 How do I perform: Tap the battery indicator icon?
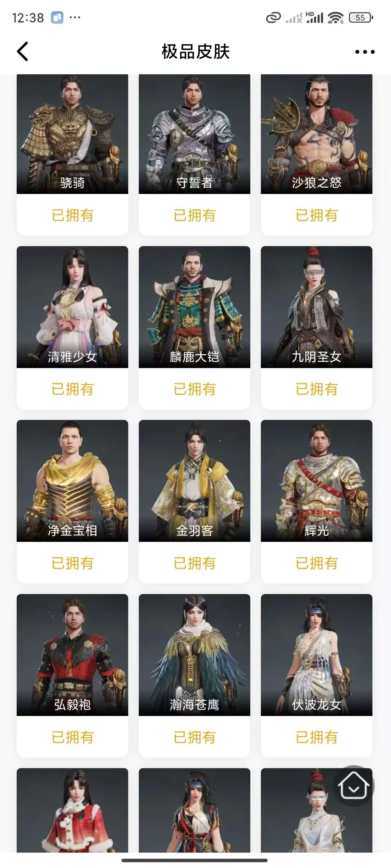[x=361, y=18]
